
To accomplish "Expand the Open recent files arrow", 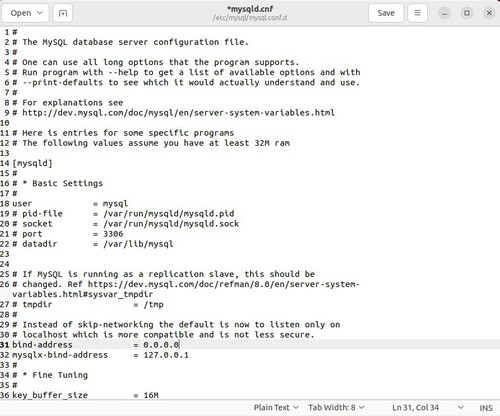I will pyautogui.click(x=40, y=13).
